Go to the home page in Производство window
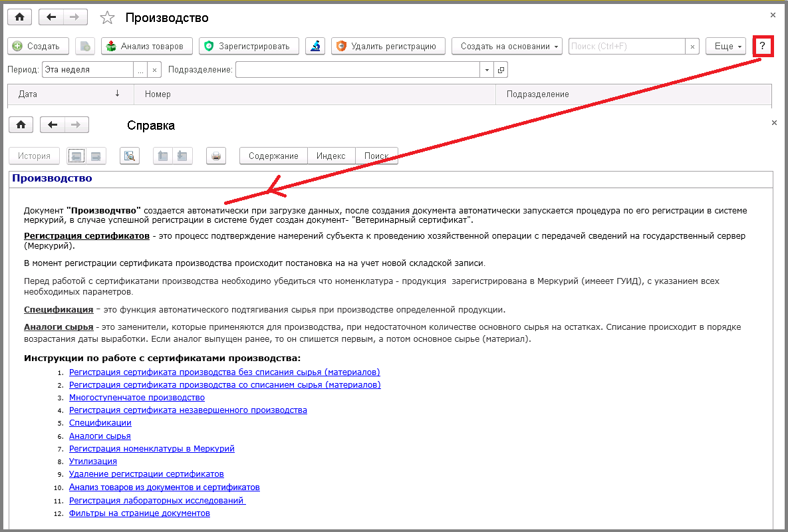The width and height of the screenshot is (788, 532). [19, 17]
